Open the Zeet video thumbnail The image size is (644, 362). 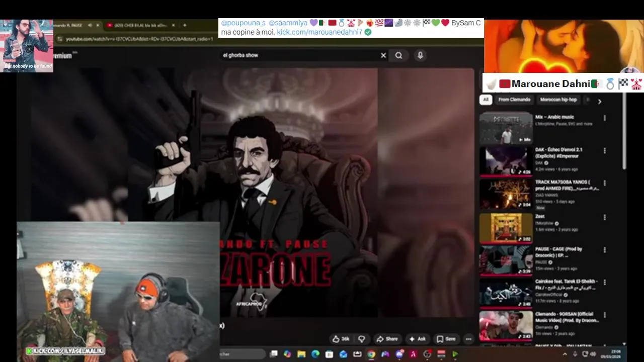pyautogui.click(x=506, y=227)
